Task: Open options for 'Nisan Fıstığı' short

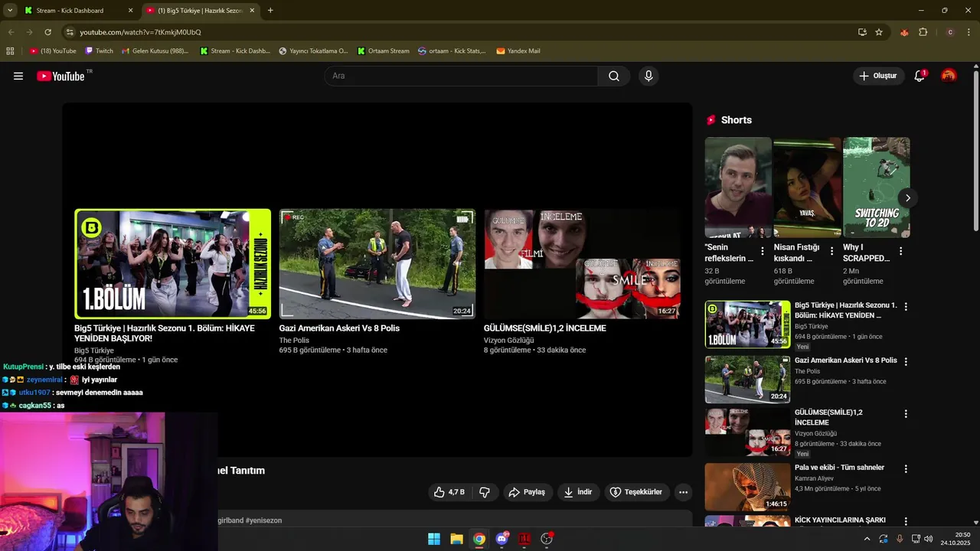Action: tap(831, 251)
